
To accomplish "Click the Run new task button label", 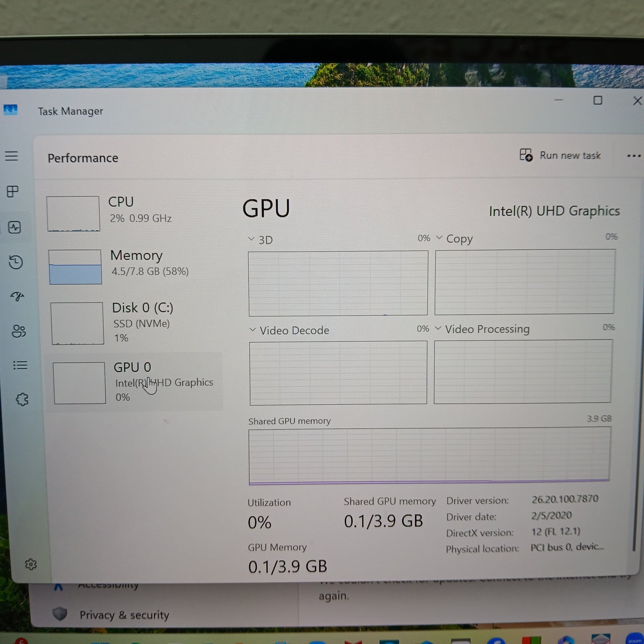I will pyautogui.click(x=570, y=156).
